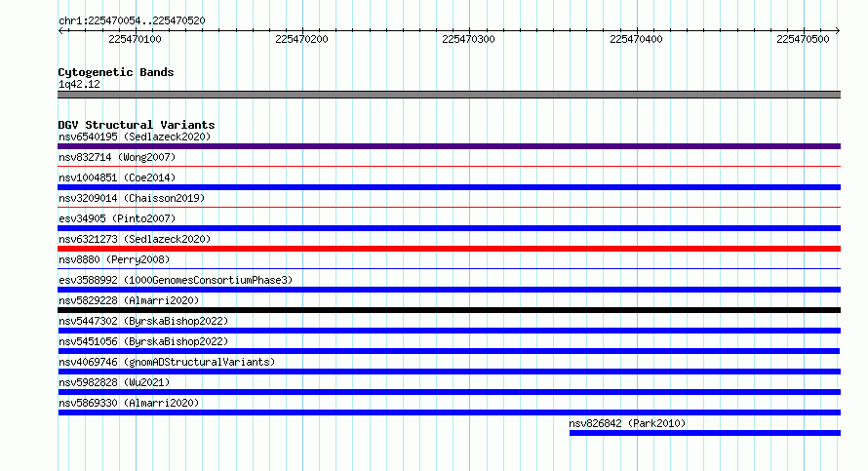Select the 1q42.12 band label
The height and width of the screenshot is (471, 868).
[79, 84]
